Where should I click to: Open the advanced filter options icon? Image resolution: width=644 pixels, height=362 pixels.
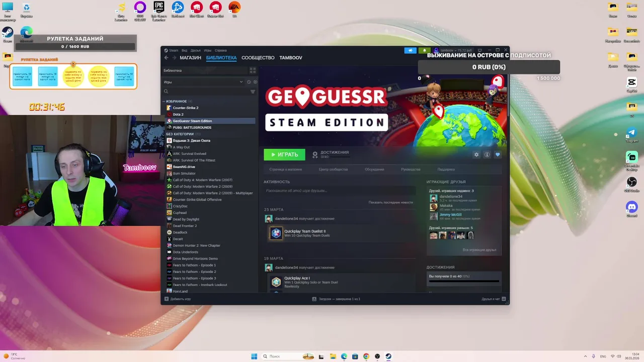(x=253, y=92)
